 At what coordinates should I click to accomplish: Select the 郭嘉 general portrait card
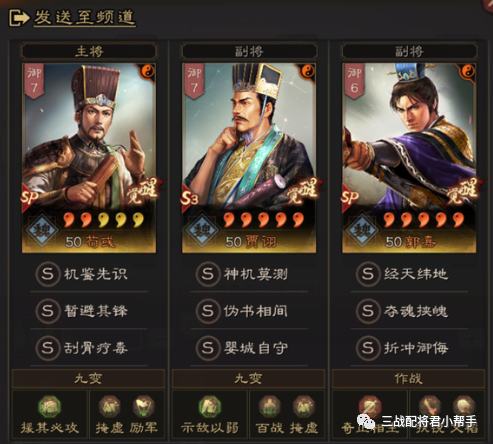(x=409, y=158)
